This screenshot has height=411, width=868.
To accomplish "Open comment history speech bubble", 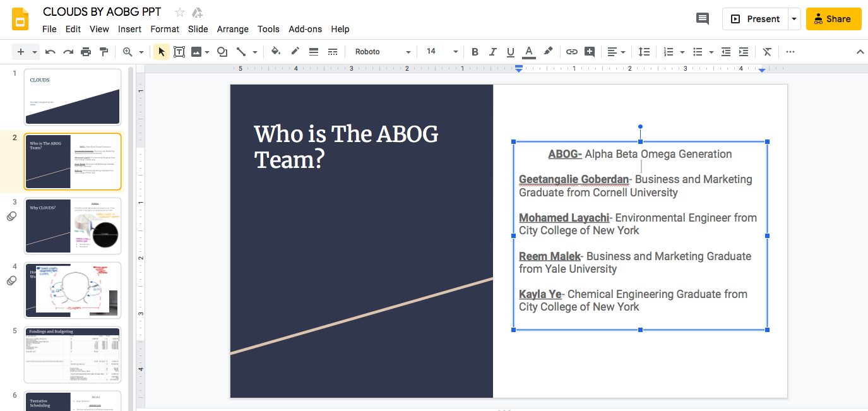I will click(703, 19).
